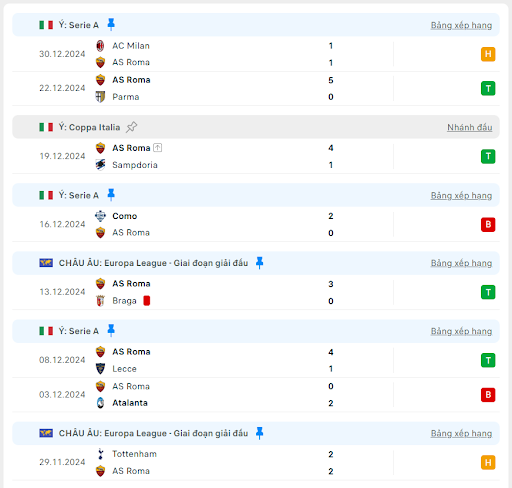Viewport: 512px width, 488px height.
Task: Click the Atalanta team logo
Action: [x=100, y=403]
